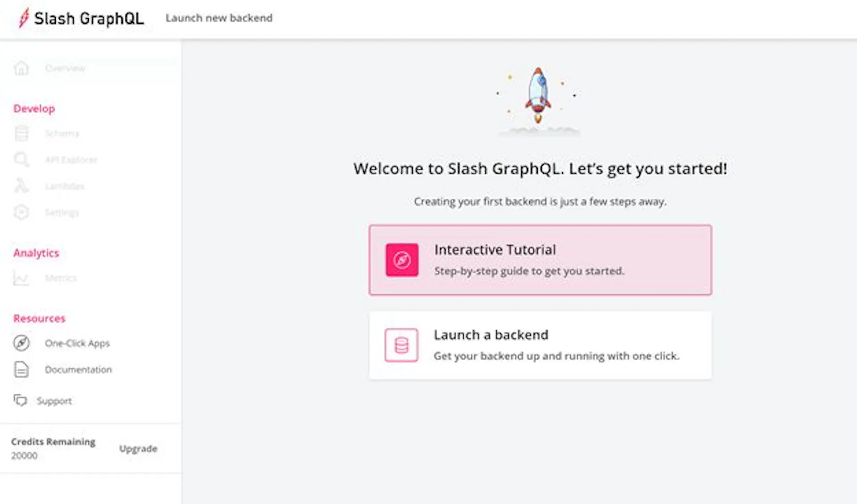857x504 pixels.
Task: Click the Launch a backend database icon
Action: (401, 345)
